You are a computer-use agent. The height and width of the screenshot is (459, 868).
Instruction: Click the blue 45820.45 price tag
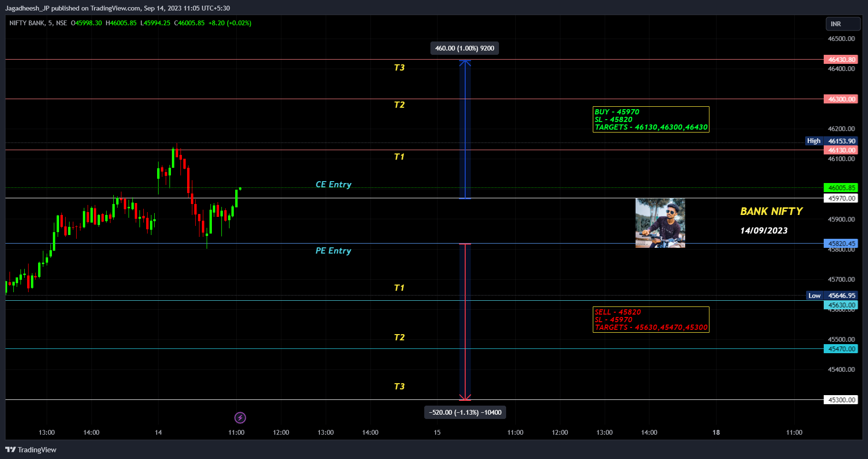[841, 244]
